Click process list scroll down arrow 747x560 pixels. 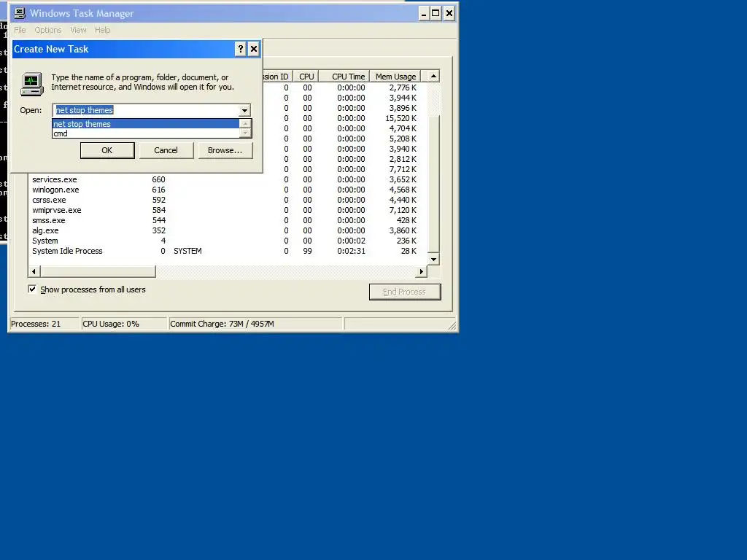click(433, 260)
